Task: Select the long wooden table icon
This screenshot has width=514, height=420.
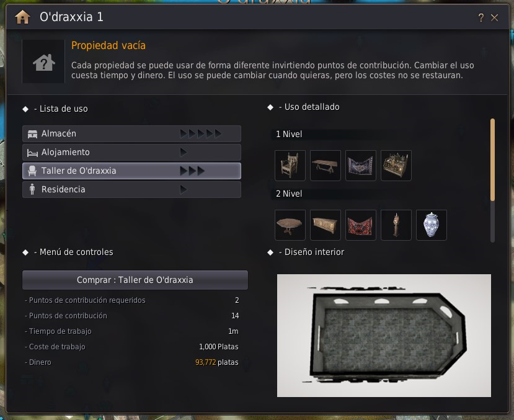Action: coord(325,166)
